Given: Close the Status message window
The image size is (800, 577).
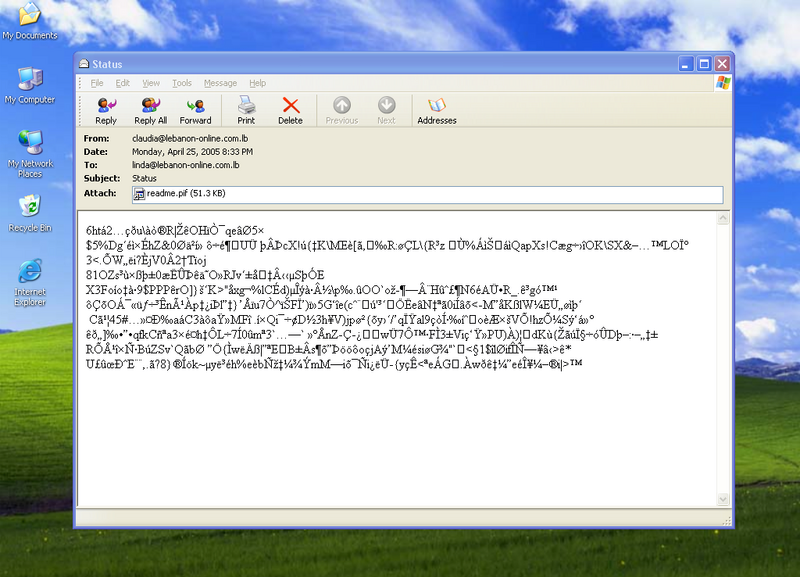Looking at the screenshot, I should pyautogui.click(x=722, y=64).
